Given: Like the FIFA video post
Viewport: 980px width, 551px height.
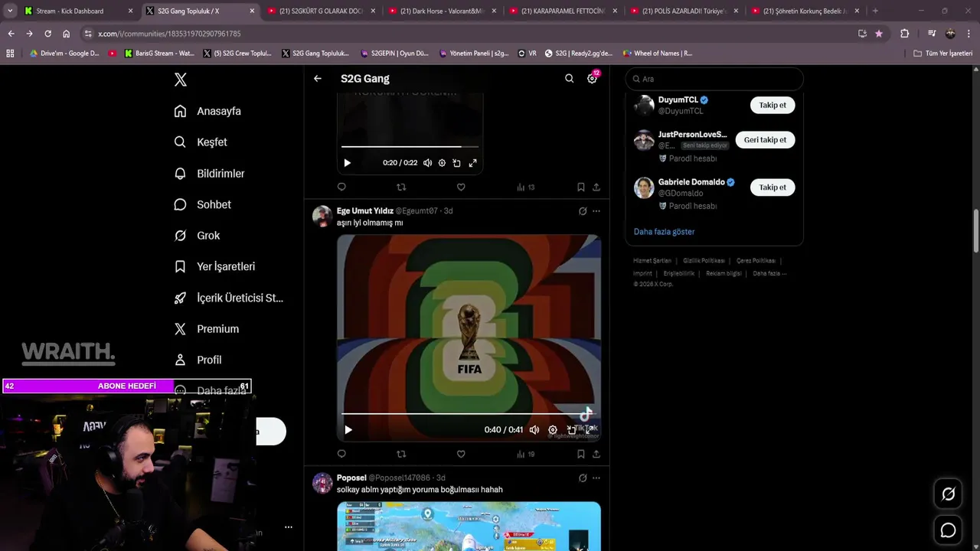Looking at the screenshot, I should [x=461, y=454].
